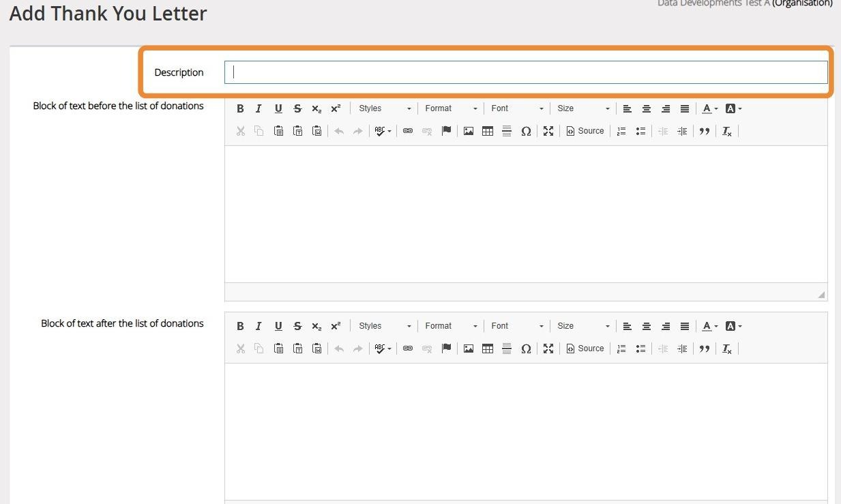The height and width of the screenshot is (504, 841).
Task: Click the Description input field
Action: coord(526,72)
